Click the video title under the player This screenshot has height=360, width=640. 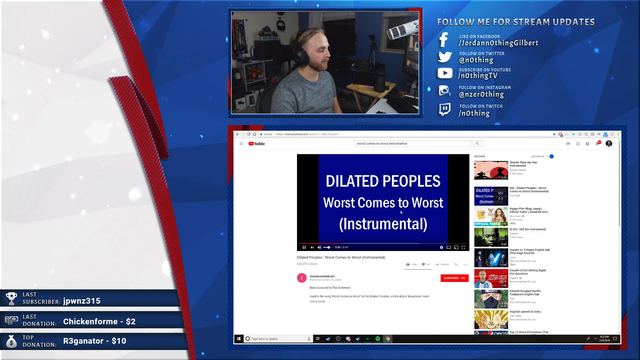(341, 258)
